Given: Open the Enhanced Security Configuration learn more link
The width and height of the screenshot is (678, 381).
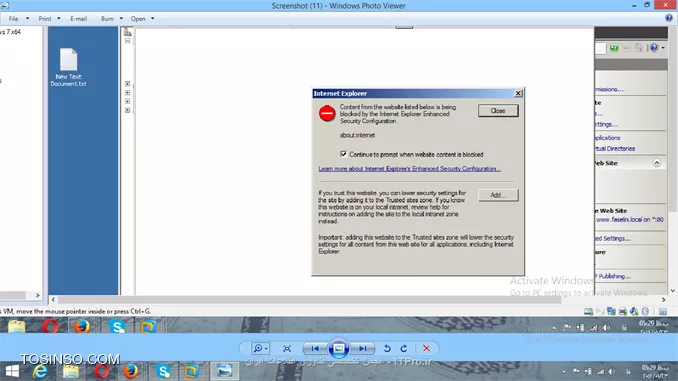Looking at the screenshot, I should click(x=409, y=169).
